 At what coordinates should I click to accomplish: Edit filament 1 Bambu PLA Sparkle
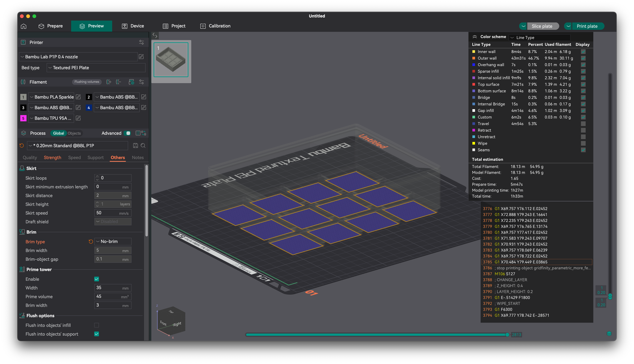tap(78, 97)
